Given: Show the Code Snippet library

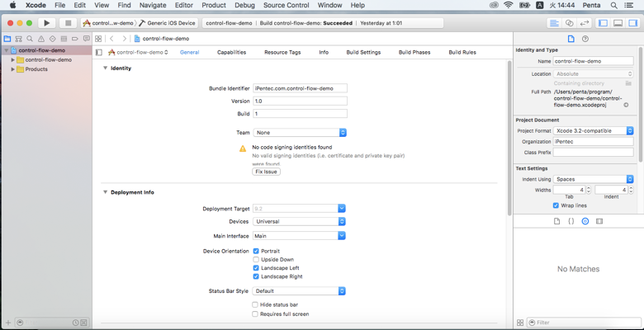Looking at the screenshot, I should tap(571, 221).
